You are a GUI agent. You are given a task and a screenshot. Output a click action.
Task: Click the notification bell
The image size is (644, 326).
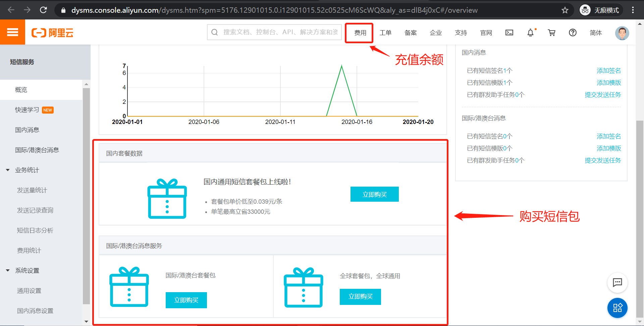point(530,32)
